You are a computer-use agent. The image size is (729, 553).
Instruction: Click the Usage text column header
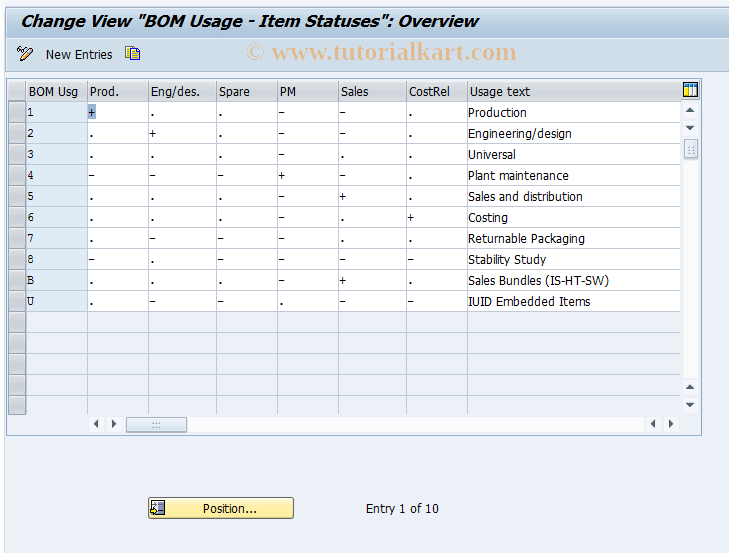click(574, 91)
